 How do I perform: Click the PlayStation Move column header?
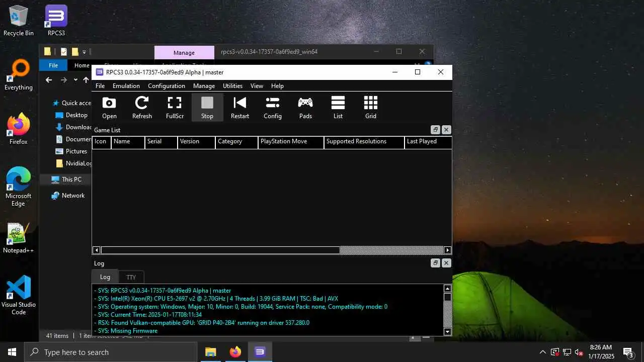291,142
